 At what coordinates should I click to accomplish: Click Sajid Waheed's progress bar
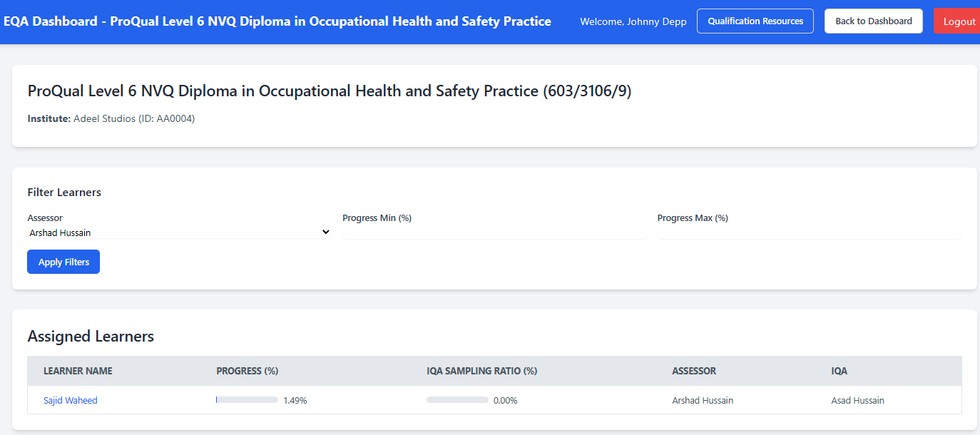pyautogui.click(x=247, y=400)
